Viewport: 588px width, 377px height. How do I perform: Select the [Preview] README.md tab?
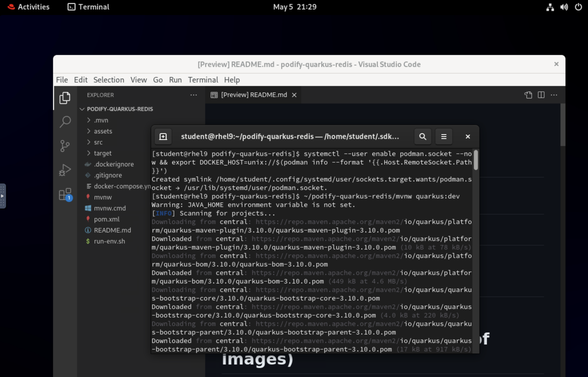pos(254,95)
